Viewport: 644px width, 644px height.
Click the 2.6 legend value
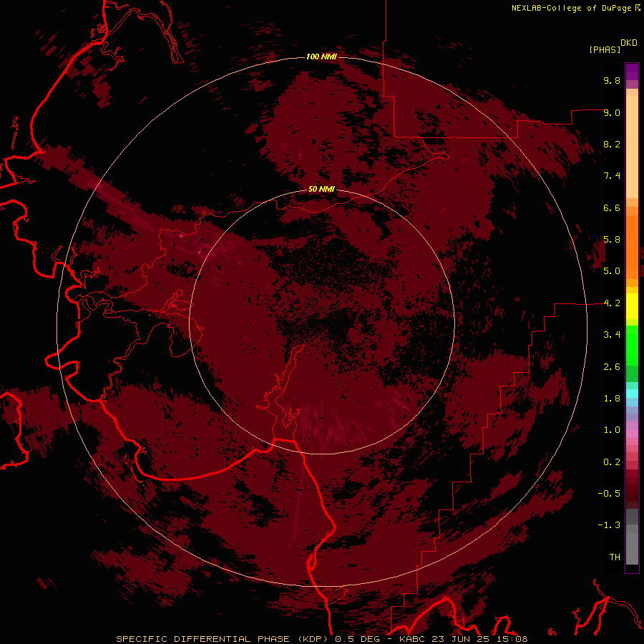coord(612,367)
